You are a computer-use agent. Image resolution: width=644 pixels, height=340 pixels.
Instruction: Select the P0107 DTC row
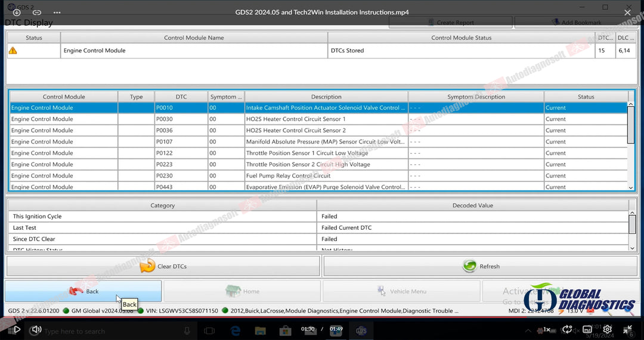[x=318, y=142]
